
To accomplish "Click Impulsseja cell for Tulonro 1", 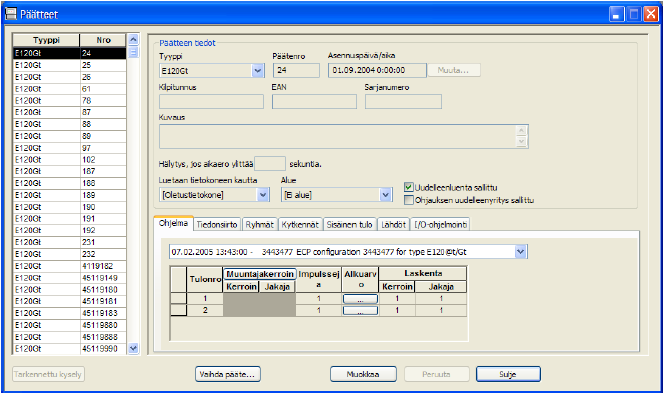I will [x=319, y=299].
